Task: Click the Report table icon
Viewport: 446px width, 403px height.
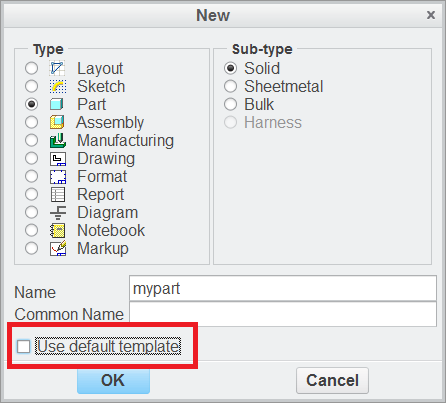Action: [58, 194]
